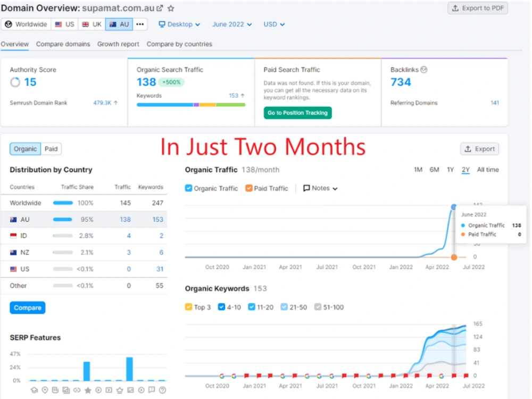Select the Worldwide database tab
Screen dimensions: 532x399
(26, 24)
